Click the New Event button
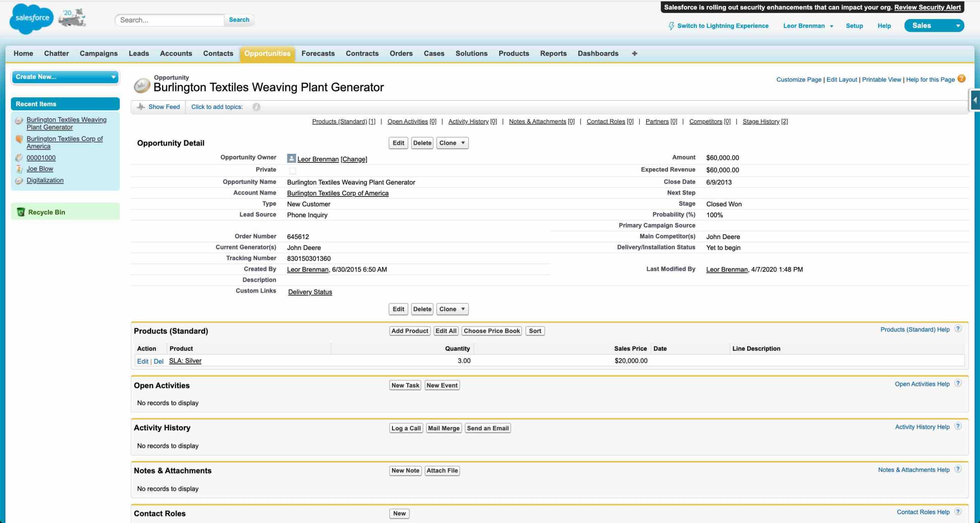This screenshot has width=980, height=523. 442,385
